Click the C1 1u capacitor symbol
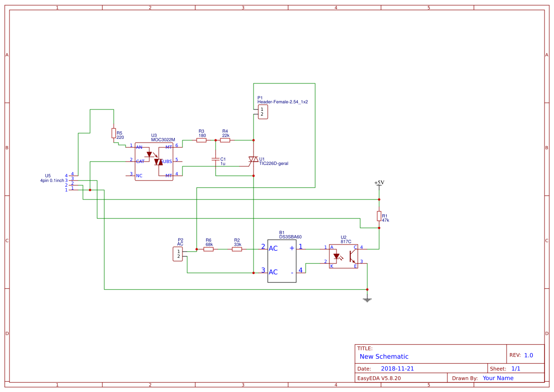The width and height of the screenshot is (554, 392). tap(216, 159)
